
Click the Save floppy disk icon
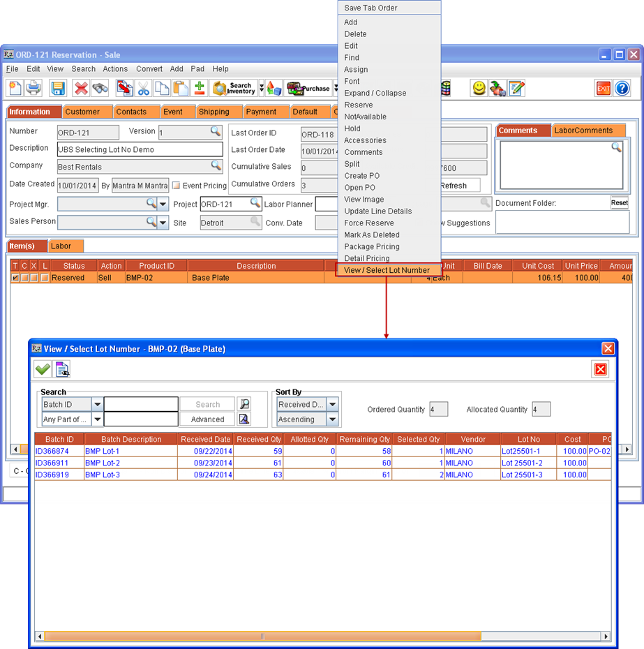[58, 89]
